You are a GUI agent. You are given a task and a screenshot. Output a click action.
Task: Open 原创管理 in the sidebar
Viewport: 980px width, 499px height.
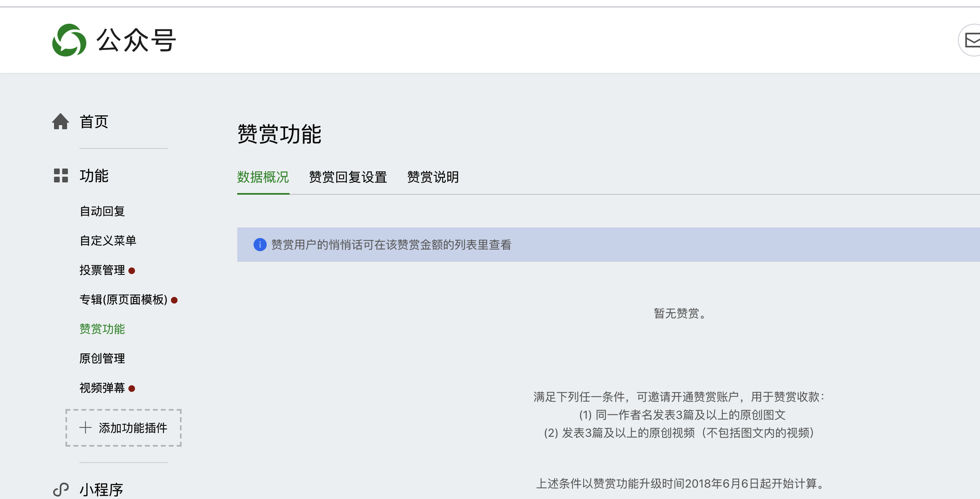pyautogui.click(x=102, y=358)
